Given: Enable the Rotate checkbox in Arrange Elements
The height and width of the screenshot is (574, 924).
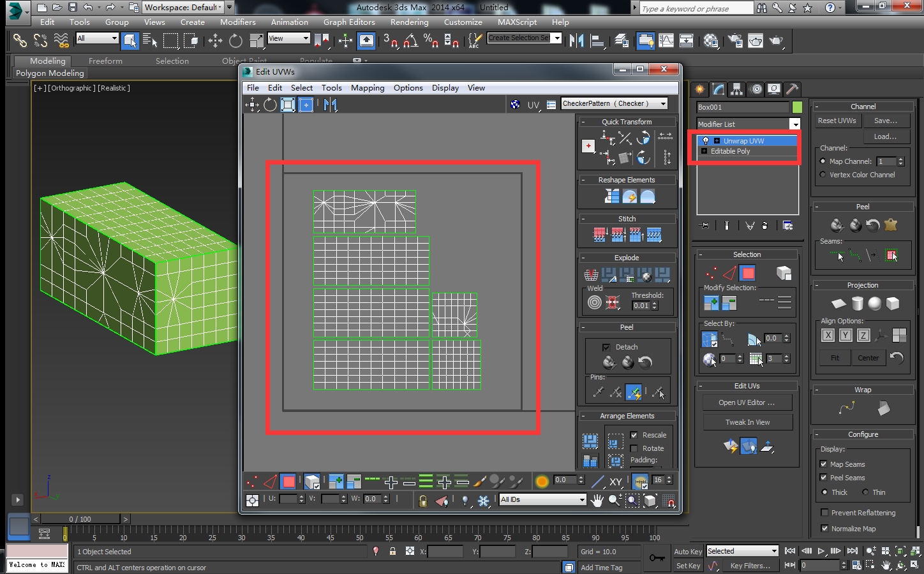Looking at the screenshot, I should pos(634,448).
